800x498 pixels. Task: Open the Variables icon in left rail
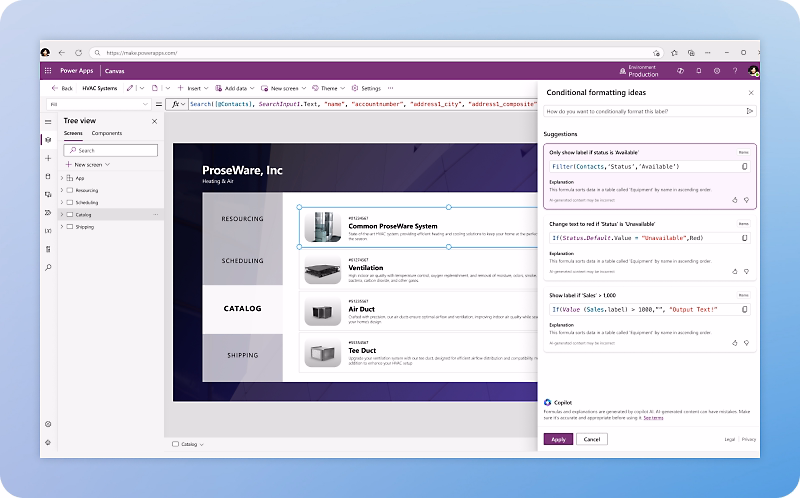click(48, 231)
